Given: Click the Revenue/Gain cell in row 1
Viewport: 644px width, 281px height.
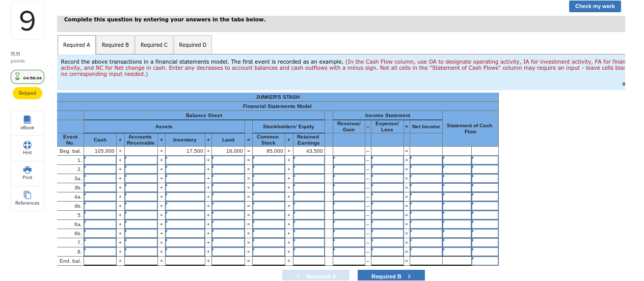Looking at the screenshot, I should pos(348,160).
